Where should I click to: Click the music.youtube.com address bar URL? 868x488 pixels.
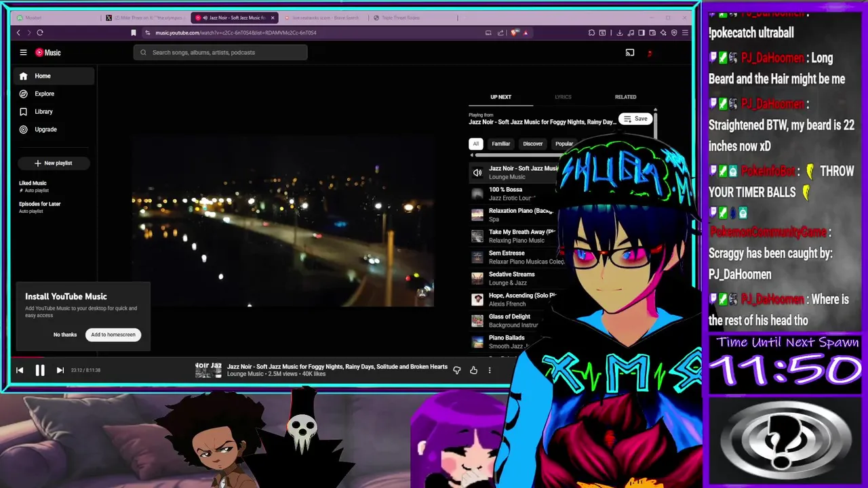236,33
